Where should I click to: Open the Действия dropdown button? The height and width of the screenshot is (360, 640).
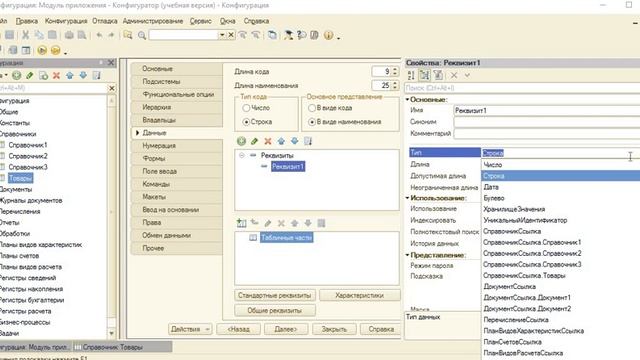tap(190, 329)
